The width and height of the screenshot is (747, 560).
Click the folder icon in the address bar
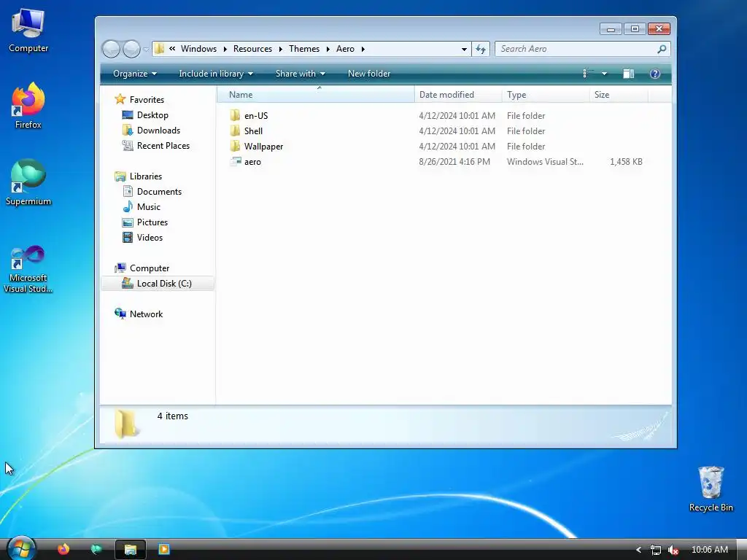tap(160, 49)
